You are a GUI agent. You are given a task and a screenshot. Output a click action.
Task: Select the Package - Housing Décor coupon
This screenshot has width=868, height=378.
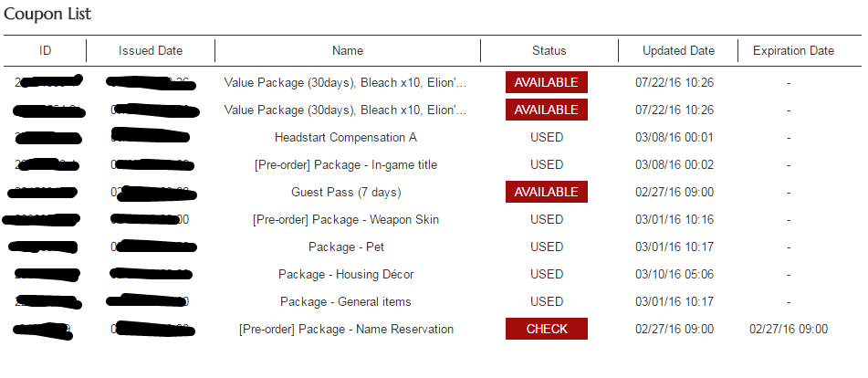(346, 275)
